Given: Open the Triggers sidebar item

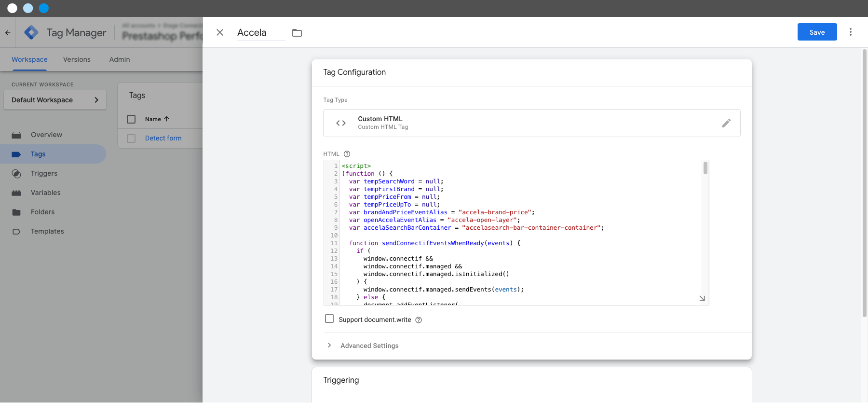Looking at the screenshot, I should pyautogui.click(x=44, y=173).
